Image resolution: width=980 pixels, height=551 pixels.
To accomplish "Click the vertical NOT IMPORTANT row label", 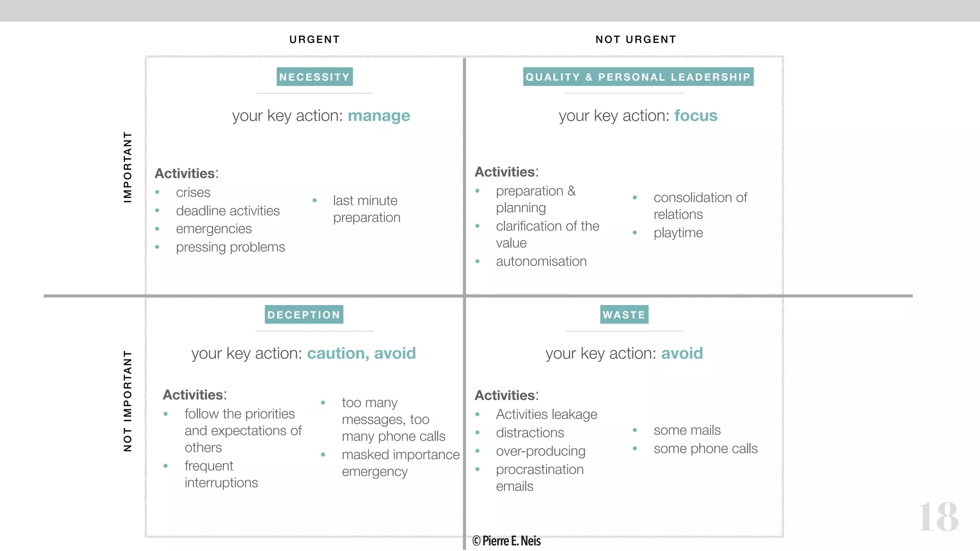I will (x=127, y=401).
